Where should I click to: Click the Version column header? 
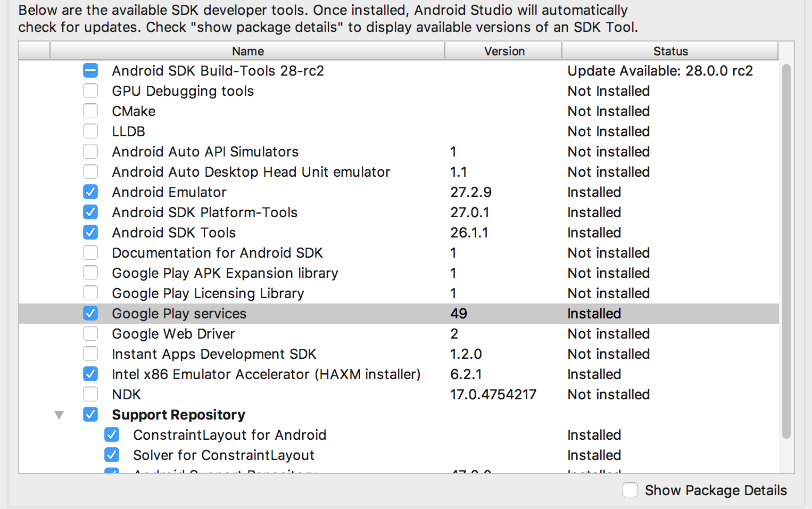504,51
